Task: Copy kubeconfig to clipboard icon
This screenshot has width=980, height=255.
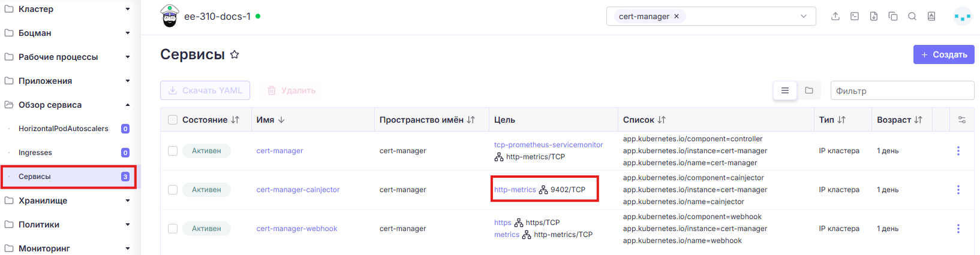Action: pyautogui.click(x=893, y=16)
